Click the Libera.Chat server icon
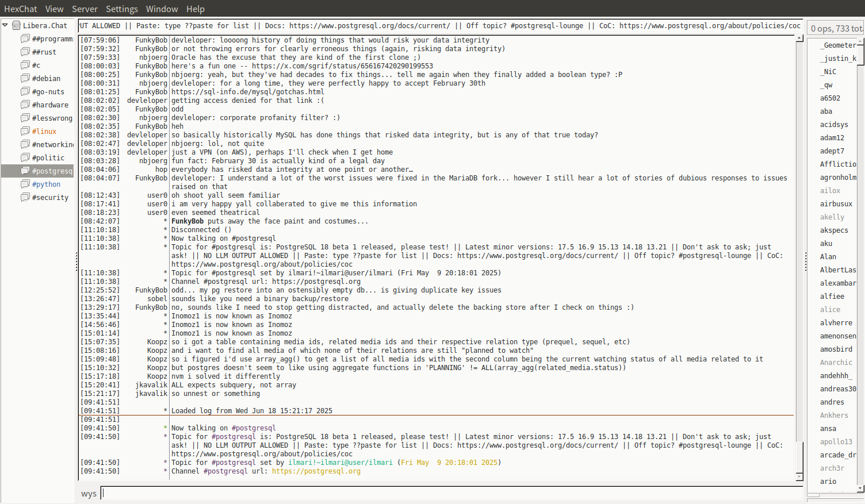Viewport: 865px width, 504px height. pyautogui.click(x=16, y=25)
